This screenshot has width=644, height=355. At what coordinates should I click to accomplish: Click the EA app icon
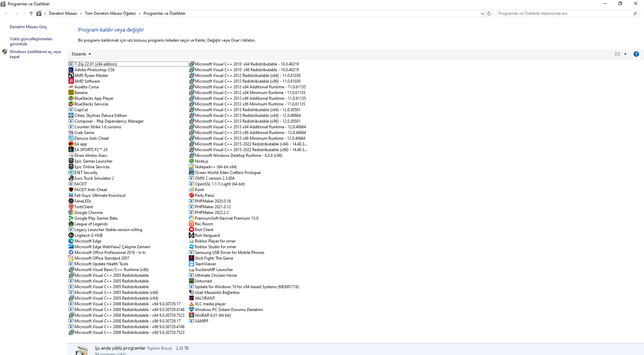click(71, 144)
